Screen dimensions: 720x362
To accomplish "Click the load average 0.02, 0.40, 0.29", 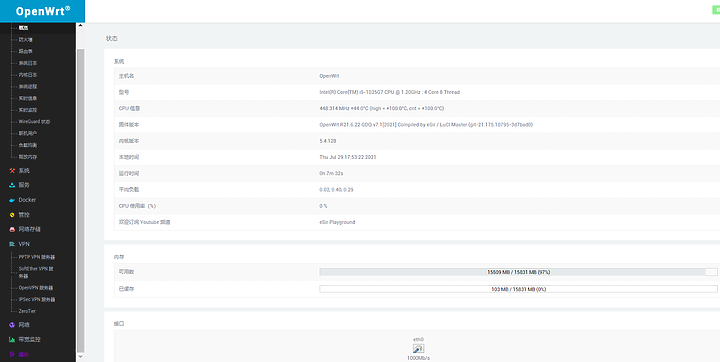I will coord(336,189).
